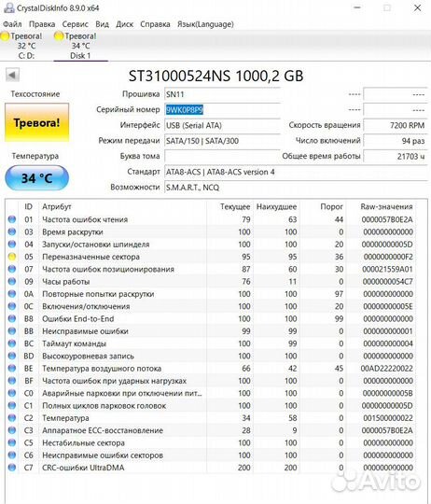This screenshot has width=431, height=504.
Task: Open the Справка menu
Action: coord(155,24)
